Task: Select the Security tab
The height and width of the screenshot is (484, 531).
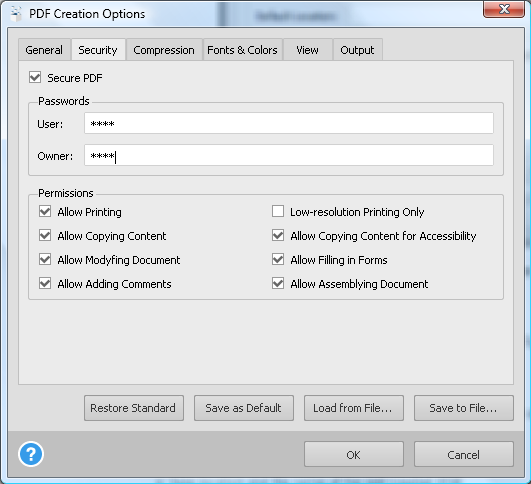Action: 98,50
